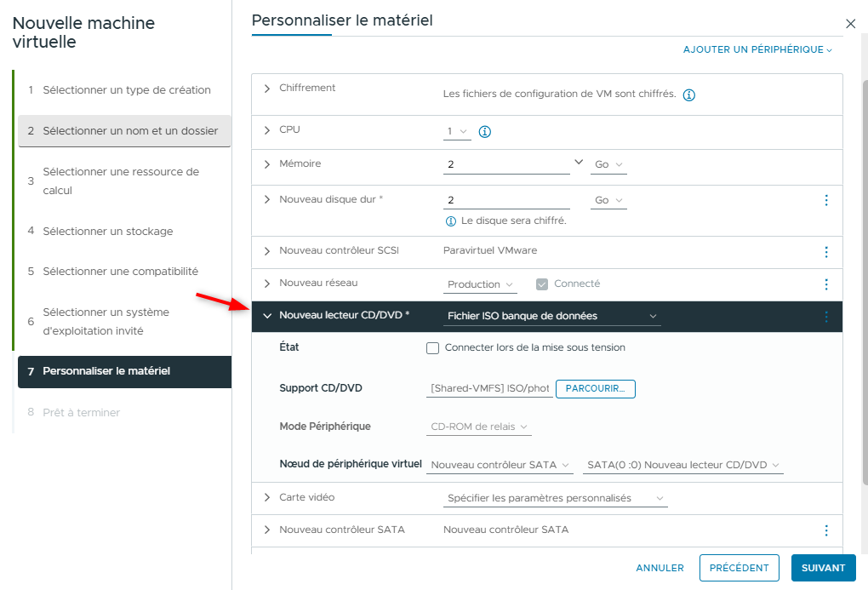Collapse the Nouveau lecteur CD/DVD section
868x590 pixels.
pyautogui.click(x=267, y=316)
